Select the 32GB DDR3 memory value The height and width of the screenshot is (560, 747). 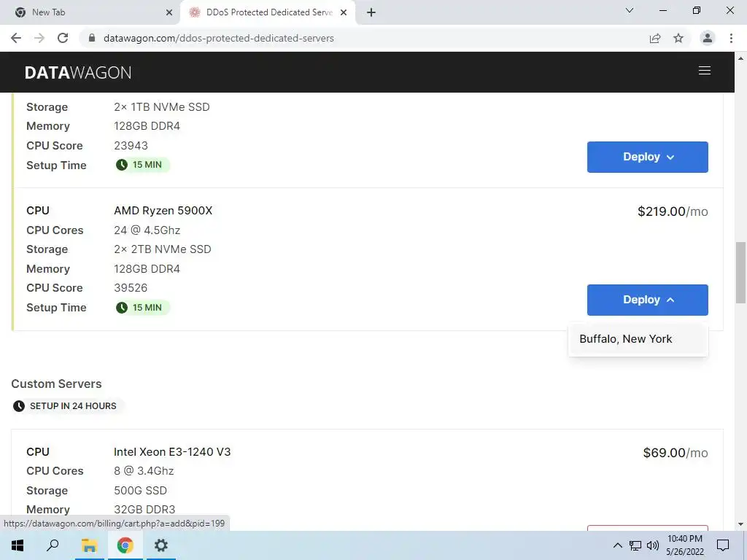(144, 510)
